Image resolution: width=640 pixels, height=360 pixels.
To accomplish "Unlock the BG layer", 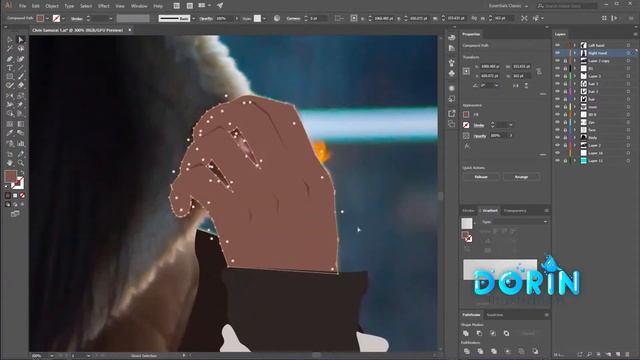I will pos(565,69).
